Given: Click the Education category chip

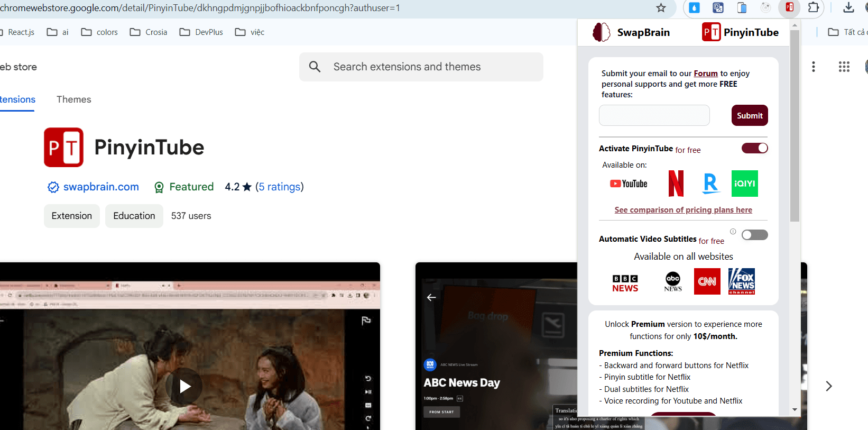Looking at the screenshot, I should [134, 216].
